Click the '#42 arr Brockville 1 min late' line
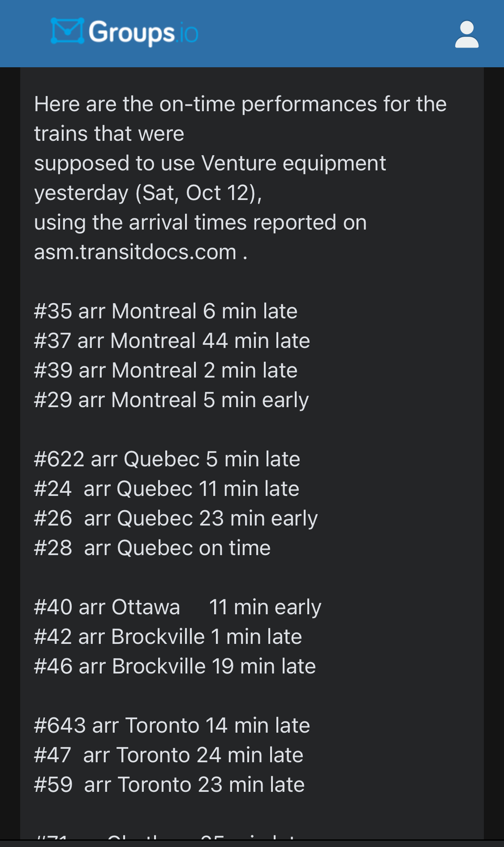Image resolution: width=504 pixels, height=847 pixels. click(168, 637)
